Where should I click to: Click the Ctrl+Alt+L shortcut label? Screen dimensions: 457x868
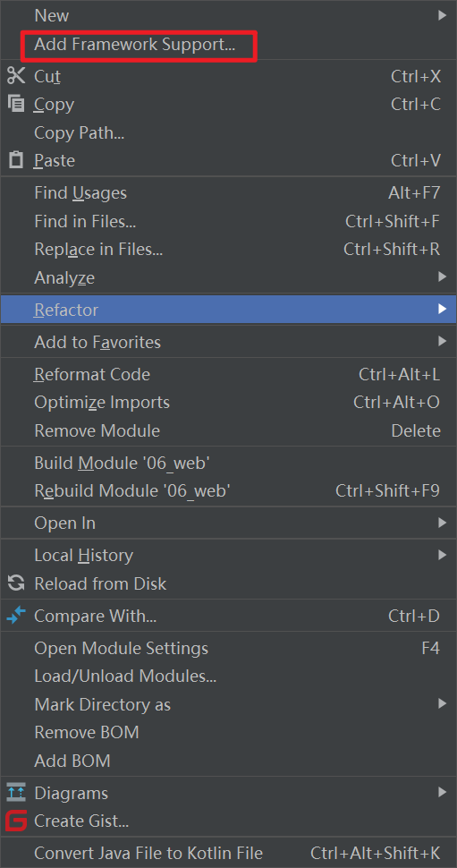[x=400, y=374]
